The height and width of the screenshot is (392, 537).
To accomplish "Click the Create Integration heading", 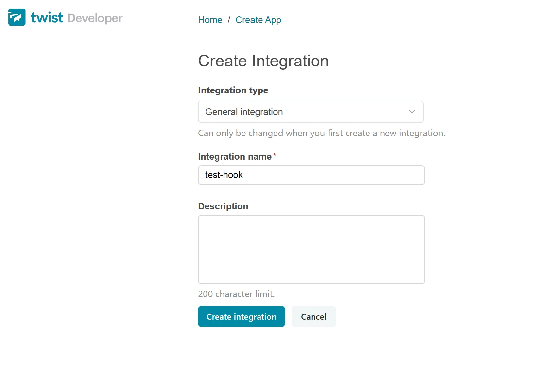I will pyautogui.click(x=263, y=61).
